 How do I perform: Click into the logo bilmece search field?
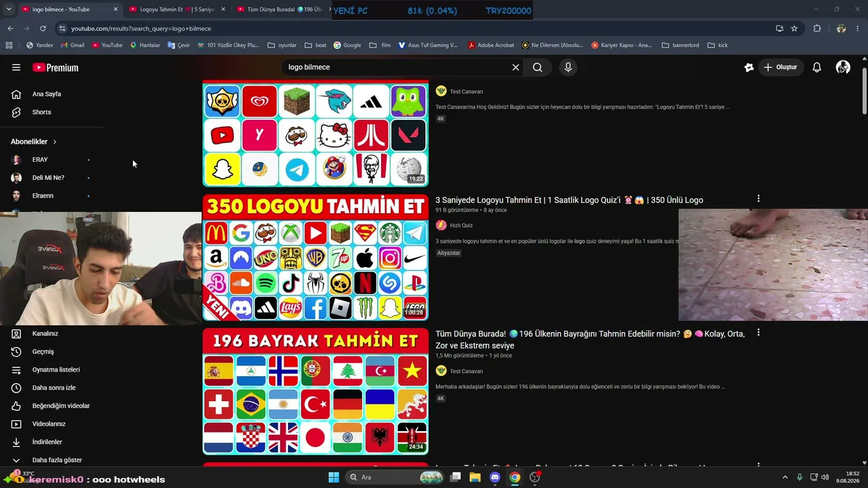[x=397, y=67]
